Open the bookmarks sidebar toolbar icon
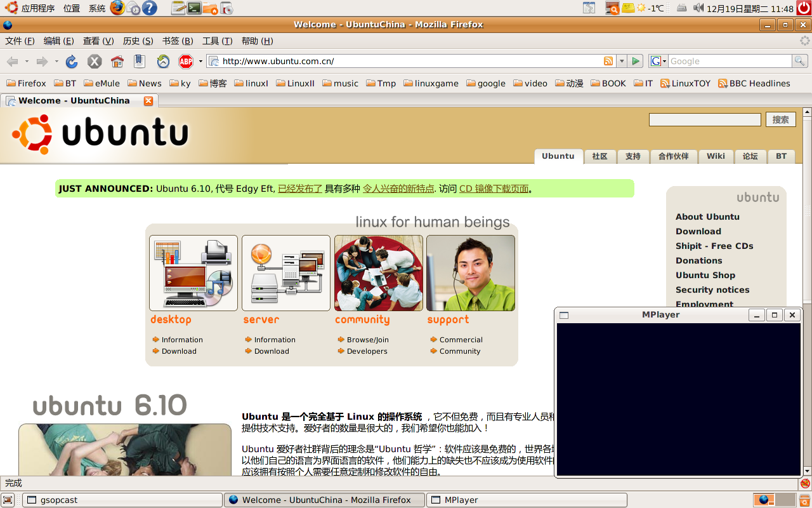The width and height of the screenshot is (812, 508). pos(140,61)
